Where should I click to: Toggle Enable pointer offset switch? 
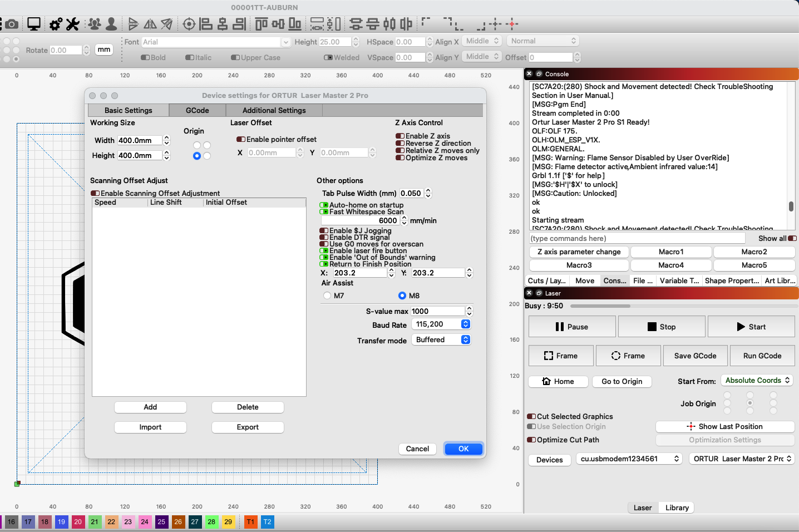241,140
